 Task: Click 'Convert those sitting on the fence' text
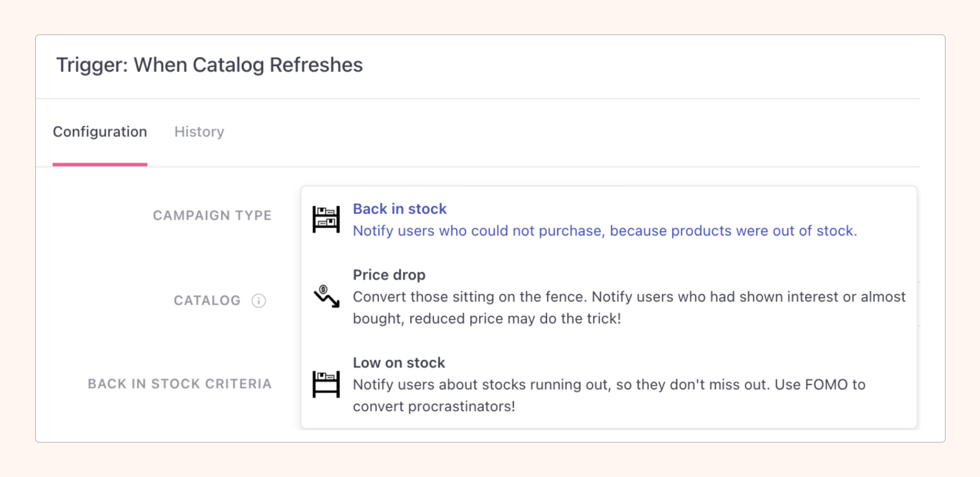coord(469,297)
